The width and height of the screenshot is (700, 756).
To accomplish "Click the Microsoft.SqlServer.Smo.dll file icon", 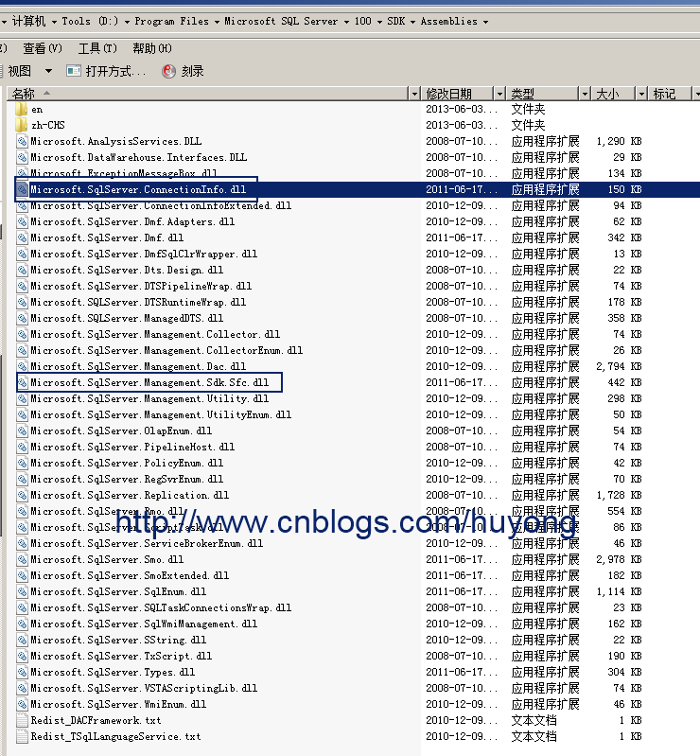I will click(x=22, y=559).
